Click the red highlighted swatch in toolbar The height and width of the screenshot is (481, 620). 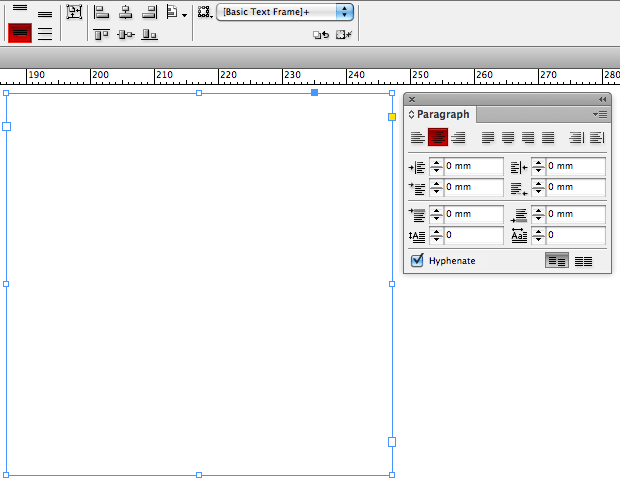point(20,33)
